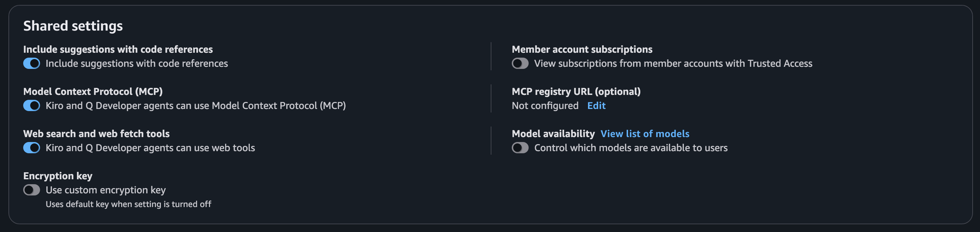Turn off the Model Context Protocol toggle
The image size is (980, 232).
point(32,106)
